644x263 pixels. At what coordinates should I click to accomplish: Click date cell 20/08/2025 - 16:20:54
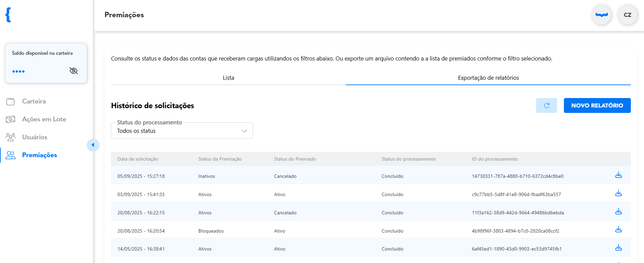[141, 231]
